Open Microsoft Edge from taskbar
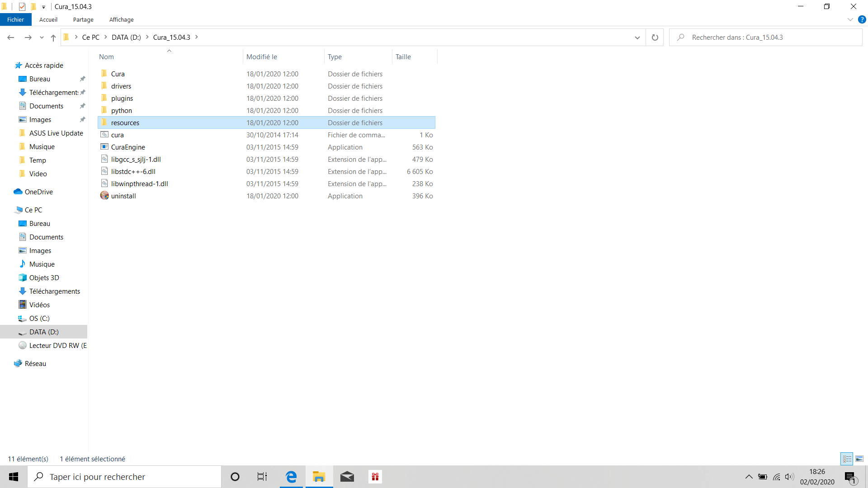This screenshot has width=868, height=488. click(291, 477)
